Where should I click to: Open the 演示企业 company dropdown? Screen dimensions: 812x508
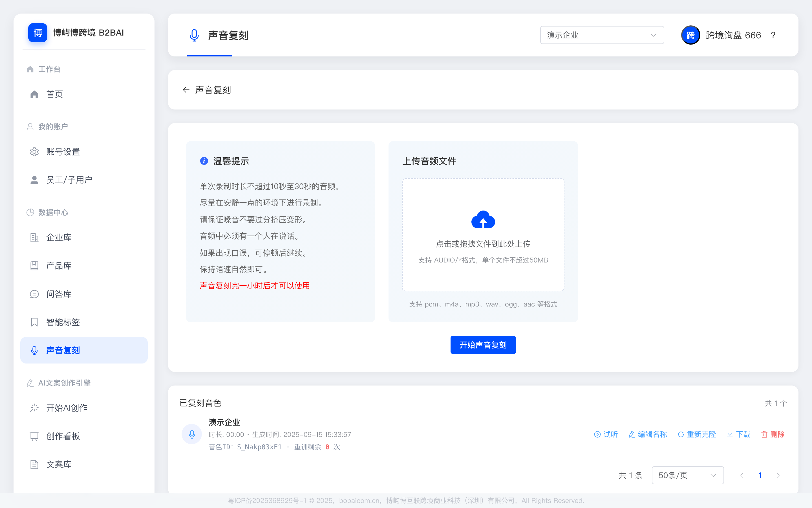point(602,35)
